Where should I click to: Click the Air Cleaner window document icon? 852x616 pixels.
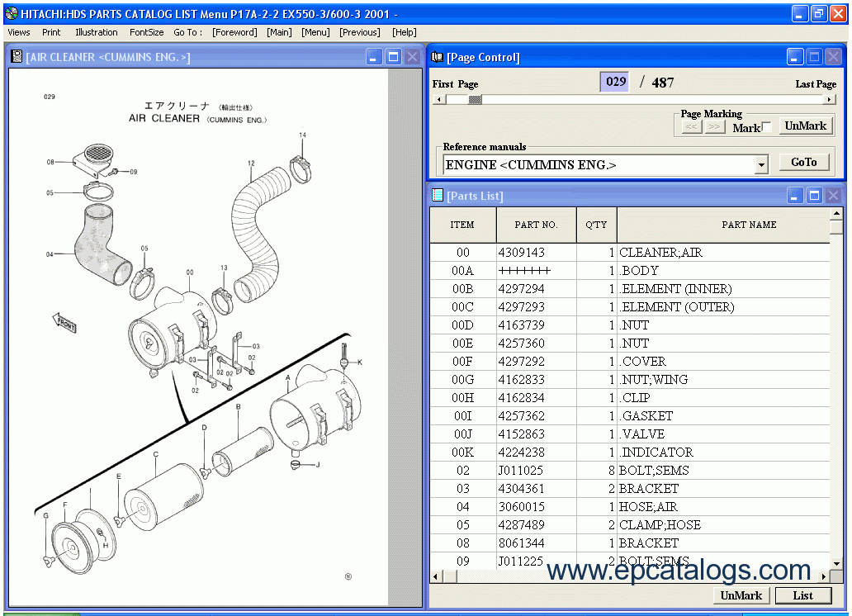[17, 56]
